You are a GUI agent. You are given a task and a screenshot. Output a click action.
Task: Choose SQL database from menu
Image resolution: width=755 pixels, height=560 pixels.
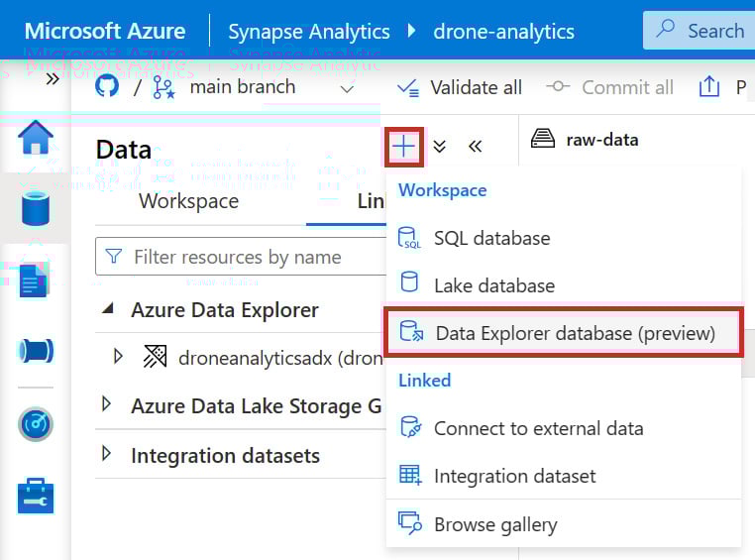564,238
